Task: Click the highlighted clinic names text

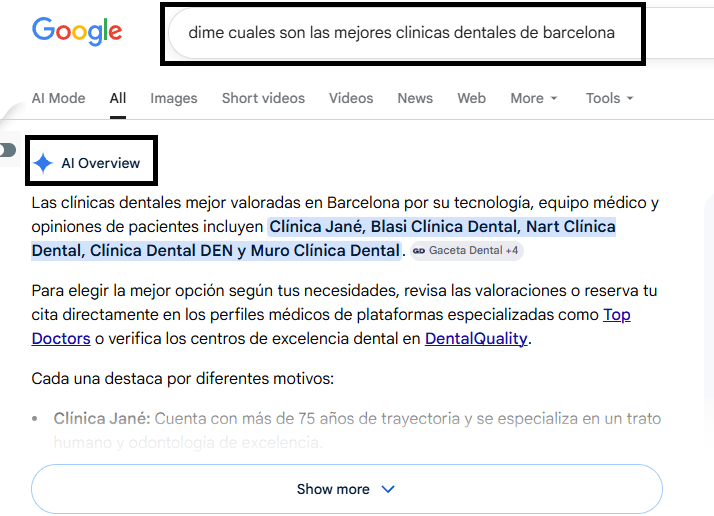Action: tap(323, 239)
